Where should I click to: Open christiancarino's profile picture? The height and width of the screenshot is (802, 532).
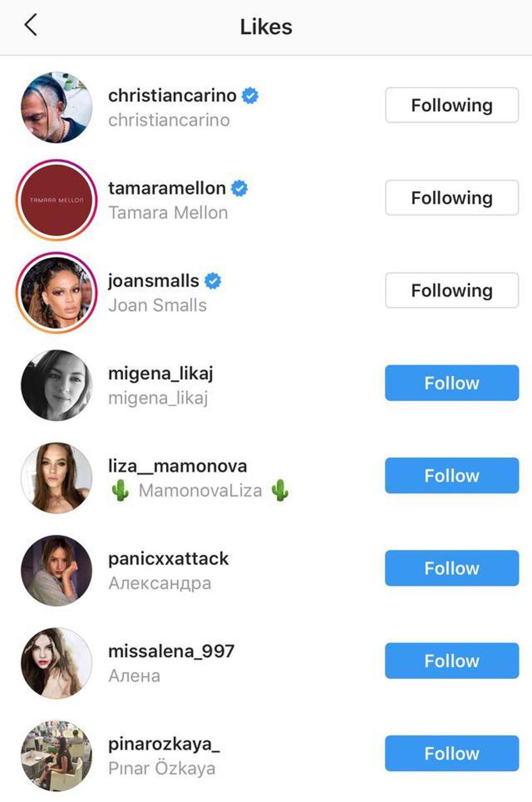pyautogui.click(x=57, y=107)
